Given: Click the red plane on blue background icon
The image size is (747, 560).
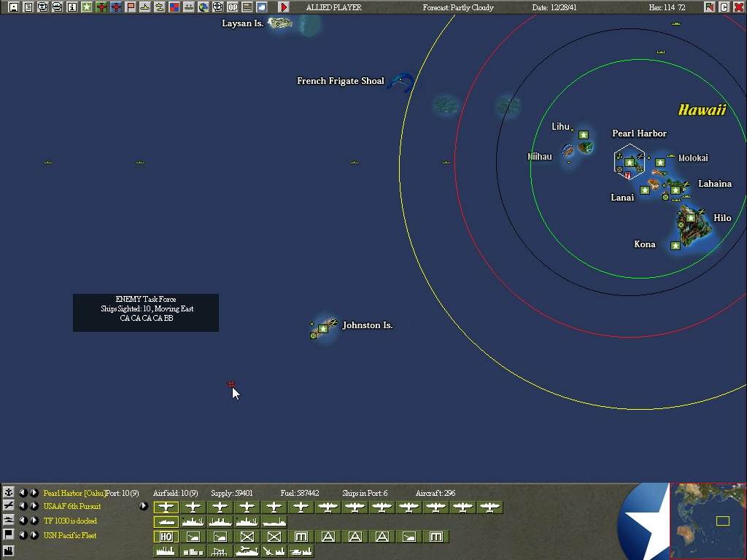Looking at the screenshot, I should [x=116, y=7].
